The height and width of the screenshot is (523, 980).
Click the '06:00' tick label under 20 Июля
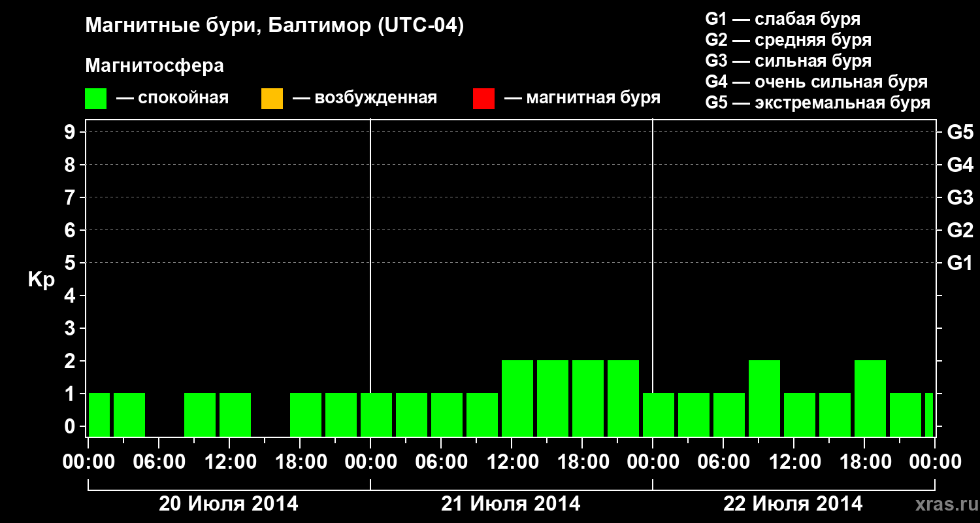tap(159, 462)
